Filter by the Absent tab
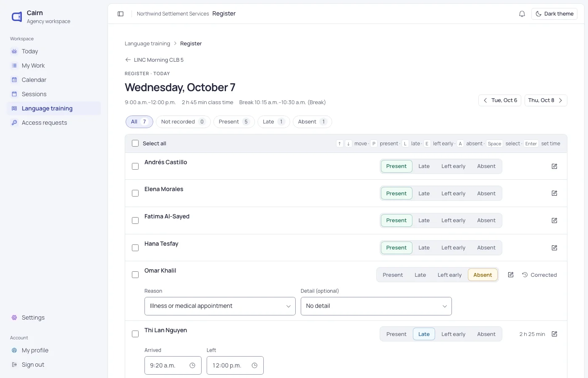This screenshot has height=378, width=588. pyautogui.click(x=312, y=122)
